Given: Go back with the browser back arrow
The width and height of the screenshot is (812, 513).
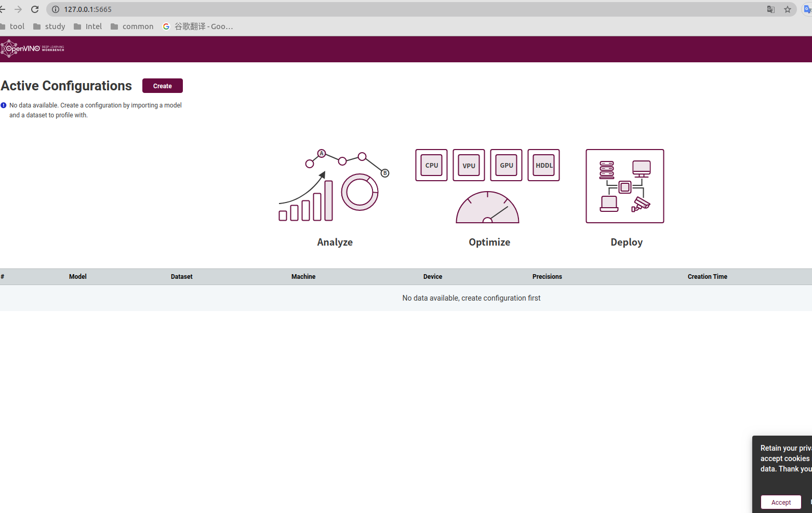Looking at the screenshot, I should coord(2,9).
